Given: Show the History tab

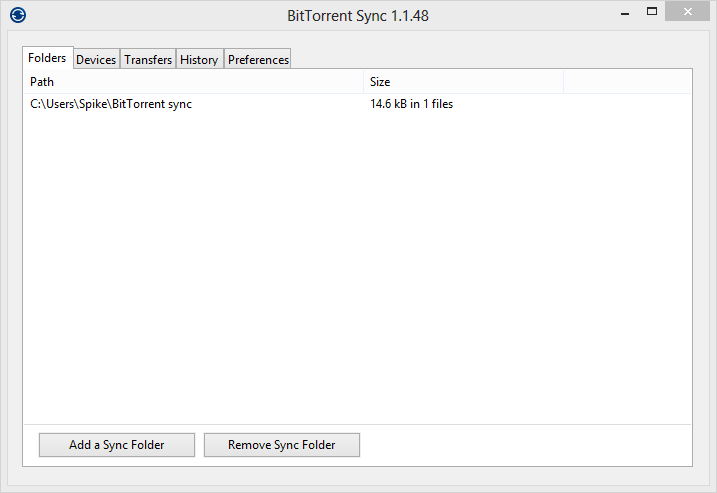Looking at the screenshot, I should (199, 59).
